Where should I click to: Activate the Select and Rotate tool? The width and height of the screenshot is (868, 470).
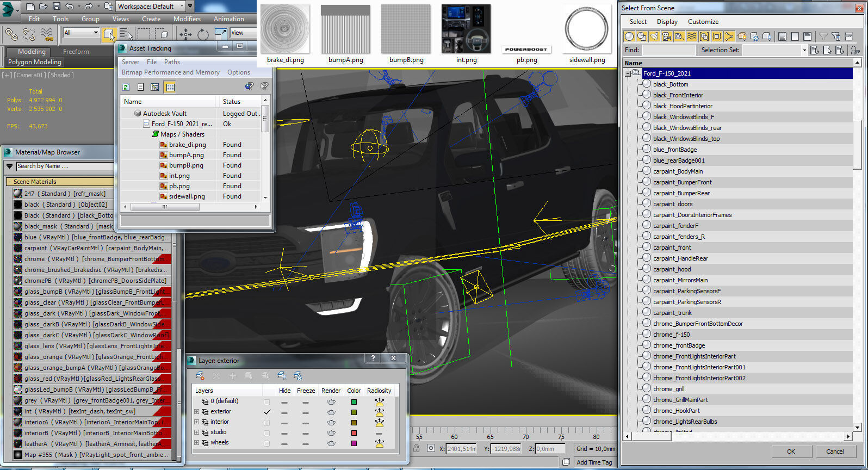click(203, 34)
